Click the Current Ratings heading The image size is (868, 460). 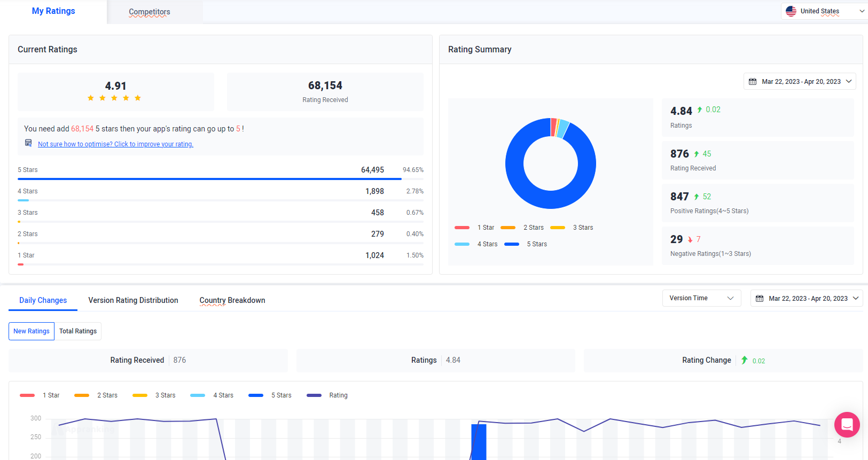[48, 50]
